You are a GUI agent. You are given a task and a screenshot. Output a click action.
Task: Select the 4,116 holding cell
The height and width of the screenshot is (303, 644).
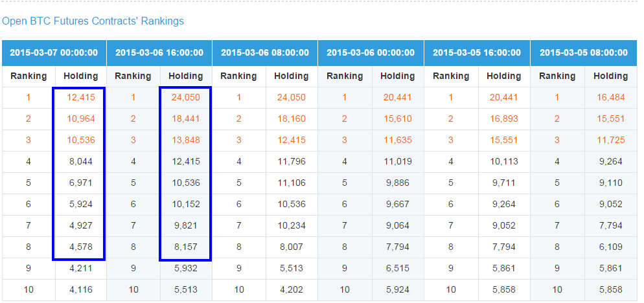point(81,289)
